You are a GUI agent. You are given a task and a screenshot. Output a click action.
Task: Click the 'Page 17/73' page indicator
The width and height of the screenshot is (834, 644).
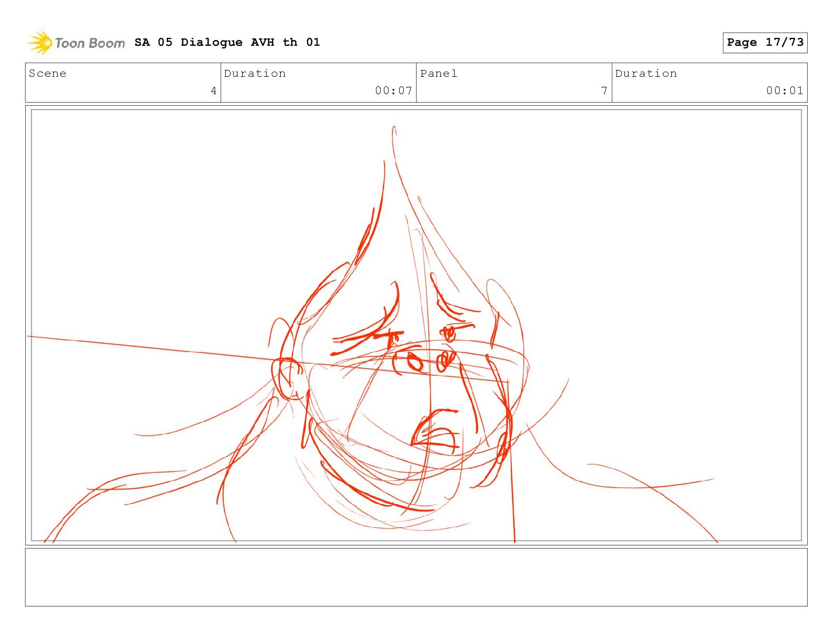pos(765,43)
